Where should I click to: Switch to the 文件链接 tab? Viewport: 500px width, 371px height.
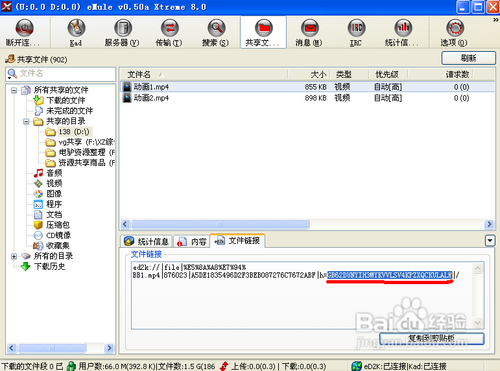click(237, 241)
